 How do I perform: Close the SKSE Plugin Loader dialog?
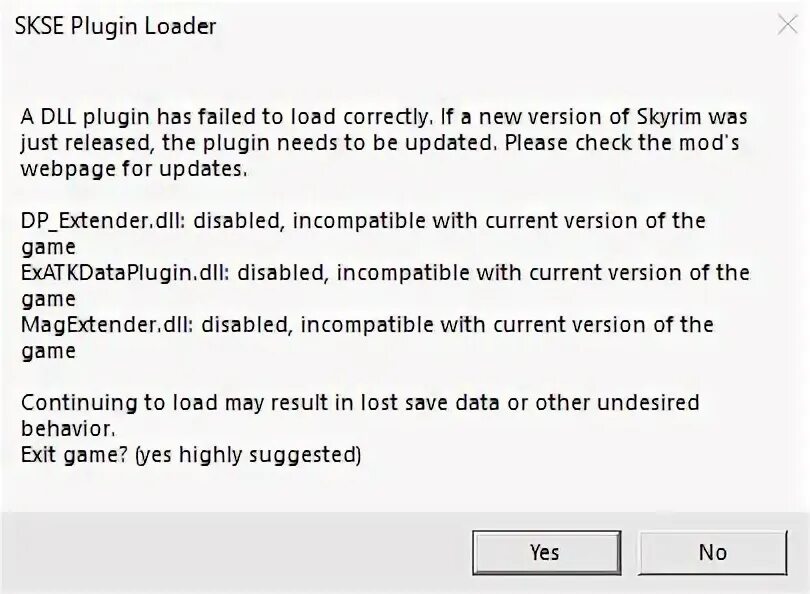click(787, 24)
